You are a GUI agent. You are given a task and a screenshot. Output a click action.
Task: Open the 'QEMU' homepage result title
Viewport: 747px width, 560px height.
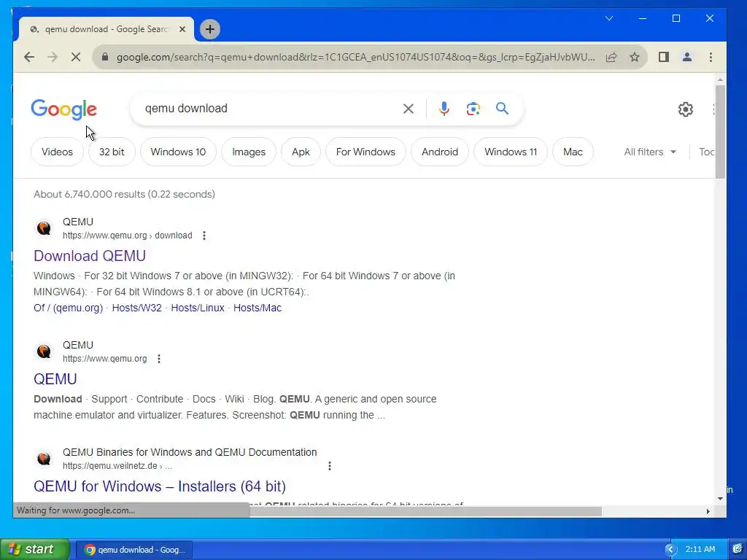[55, 379]
